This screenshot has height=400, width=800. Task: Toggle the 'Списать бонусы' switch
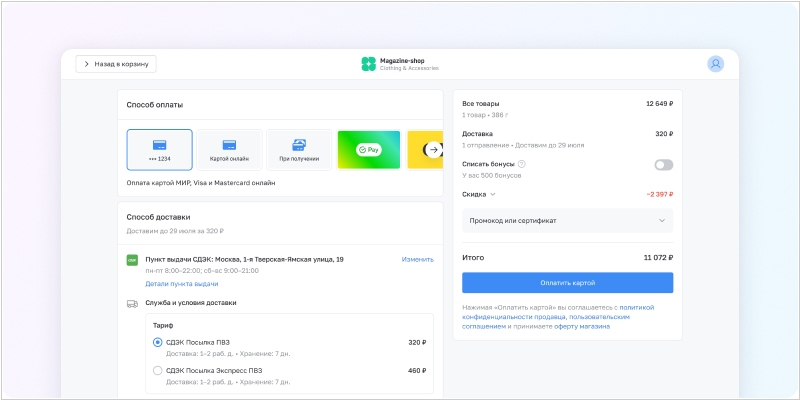[x=663, y=164]
